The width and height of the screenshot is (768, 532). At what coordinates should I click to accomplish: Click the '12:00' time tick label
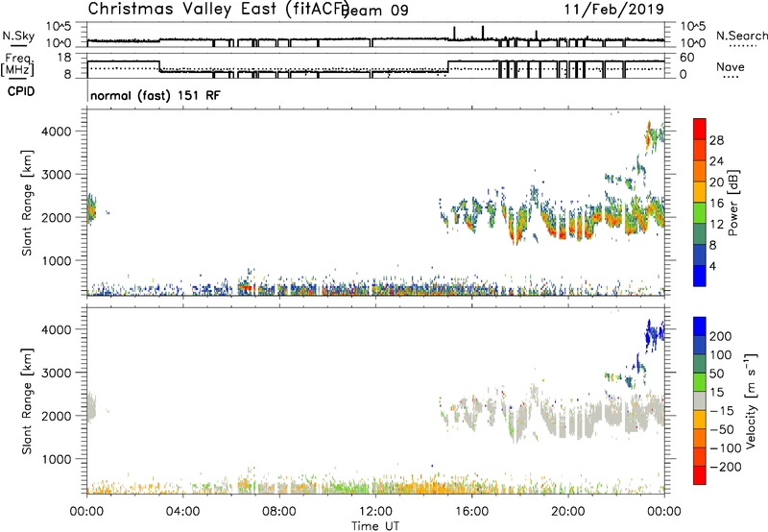pyautogui.click(x=375, y=512)
